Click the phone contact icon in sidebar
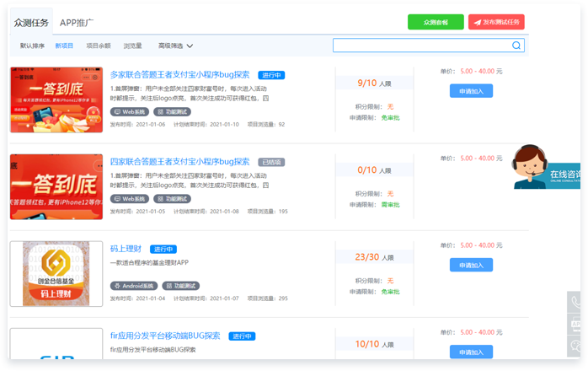588x371 pixels. tap(575, 302)
